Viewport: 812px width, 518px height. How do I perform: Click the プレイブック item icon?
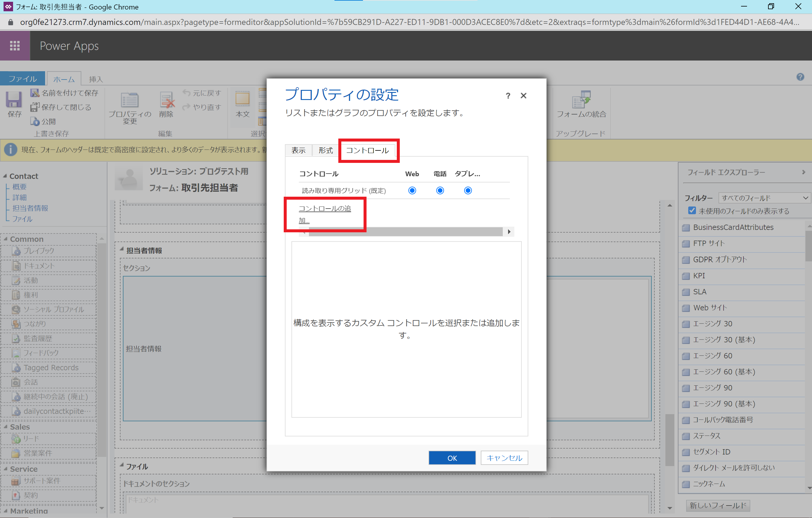click(x=16, y=251)
